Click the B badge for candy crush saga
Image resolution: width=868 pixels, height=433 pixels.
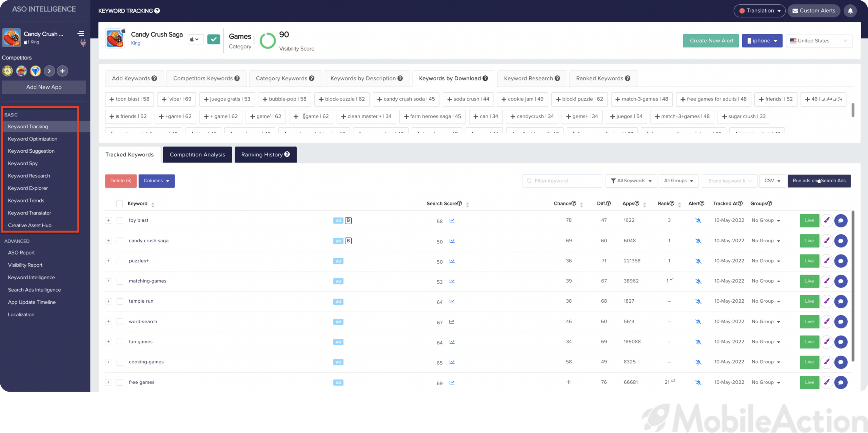(348, 241)
